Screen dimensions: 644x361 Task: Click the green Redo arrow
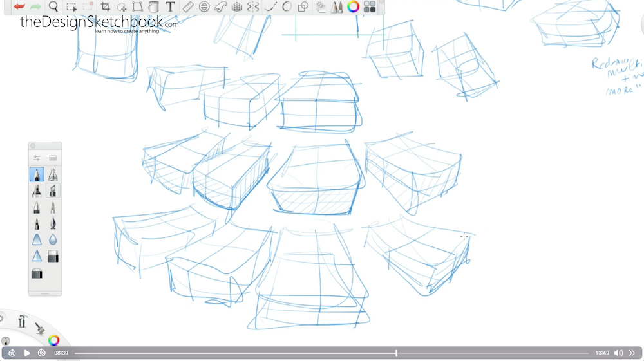[35, 6]
